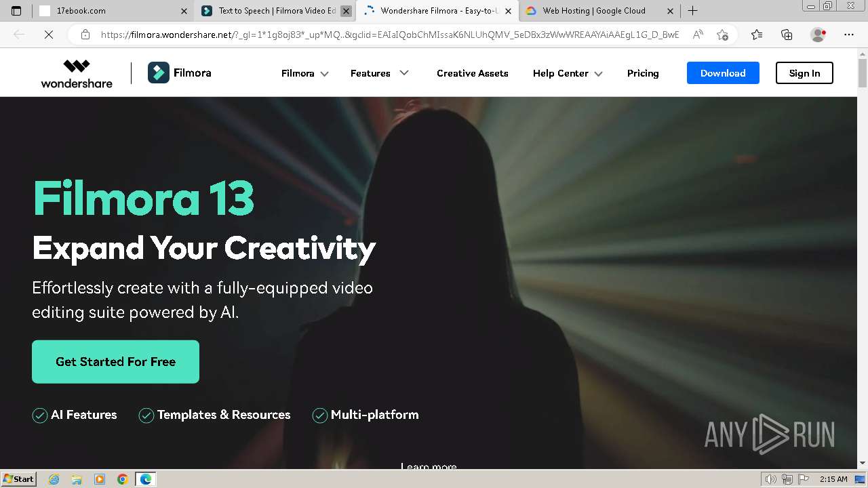Image resolution: width=868 pixels, height=488 pixels.
Task: View site information lock icon
Action: pos(85,35)
